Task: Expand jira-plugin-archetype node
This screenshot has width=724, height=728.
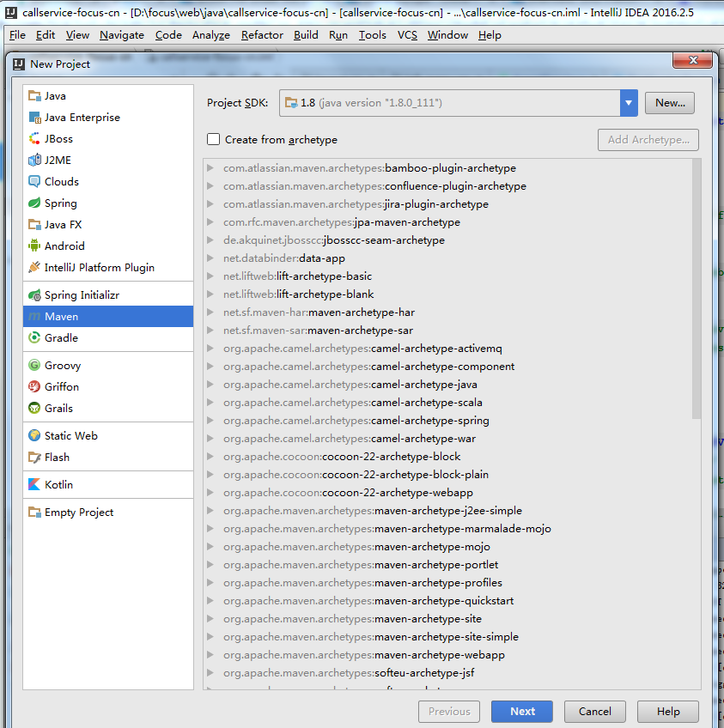Action: click(210, 204)
